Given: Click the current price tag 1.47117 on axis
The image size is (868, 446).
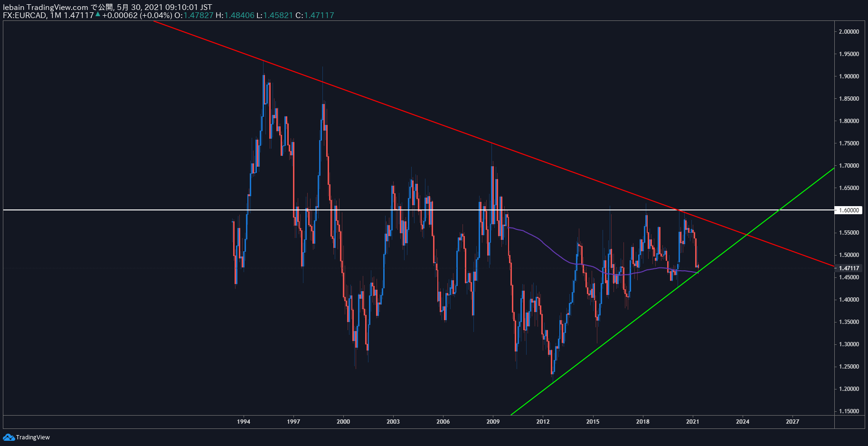Looking at the screenshot, I should [849, 268].
